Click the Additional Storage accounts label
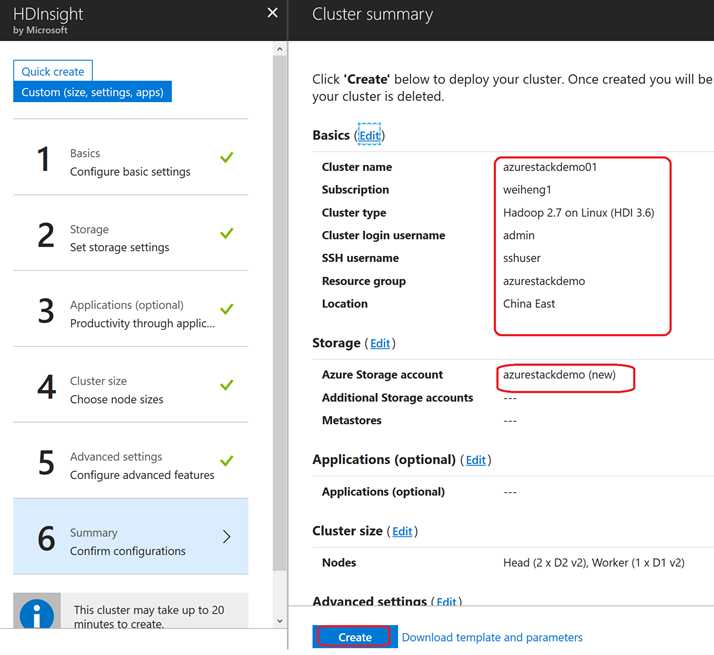Screen dimensions: 714x655 398,398
